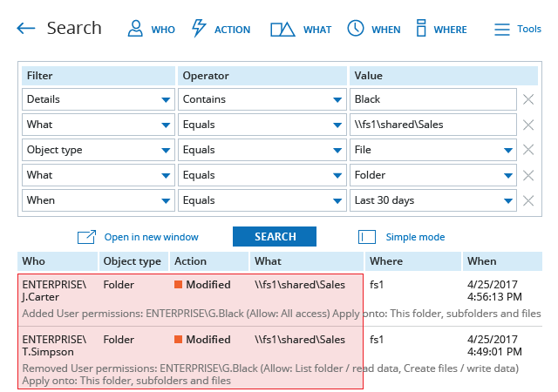558x392 pixels.
Task: Remove the Details Contains Black filter row
Action: tap(528, 99)
